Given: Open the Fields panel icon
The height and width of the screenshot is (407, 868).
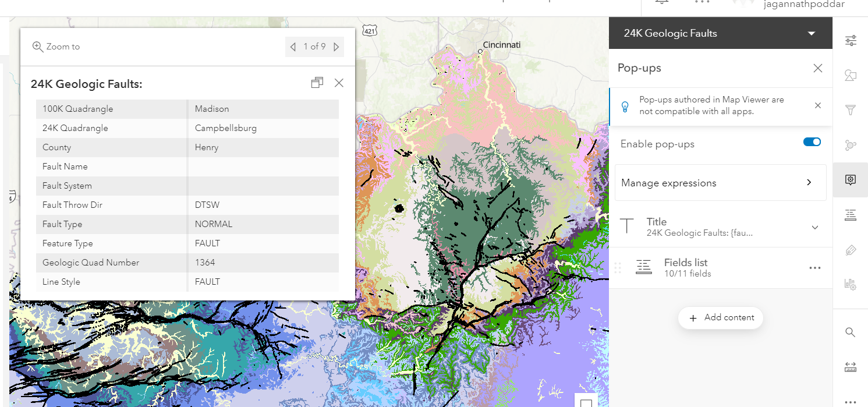Looking at the screenshot, I should point(851,215).
